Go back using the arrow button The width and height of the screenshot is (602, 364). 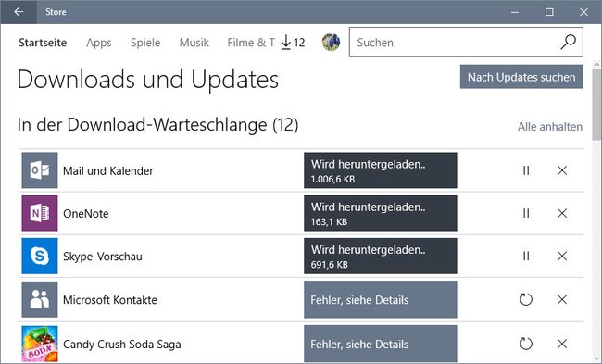tap(19, 12)
